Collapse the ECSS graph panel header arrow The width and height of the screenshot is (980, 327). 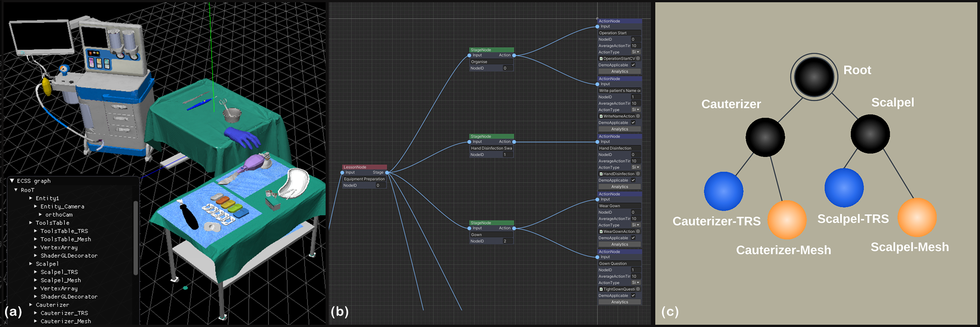coord(12,181)
